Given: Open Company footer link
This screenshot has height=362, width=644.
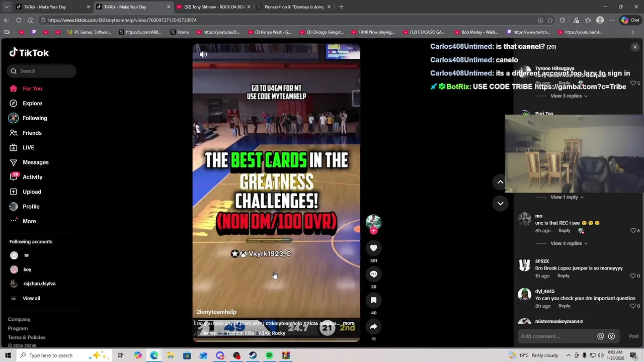Looking at the screenshot, I should coord(19,319).
